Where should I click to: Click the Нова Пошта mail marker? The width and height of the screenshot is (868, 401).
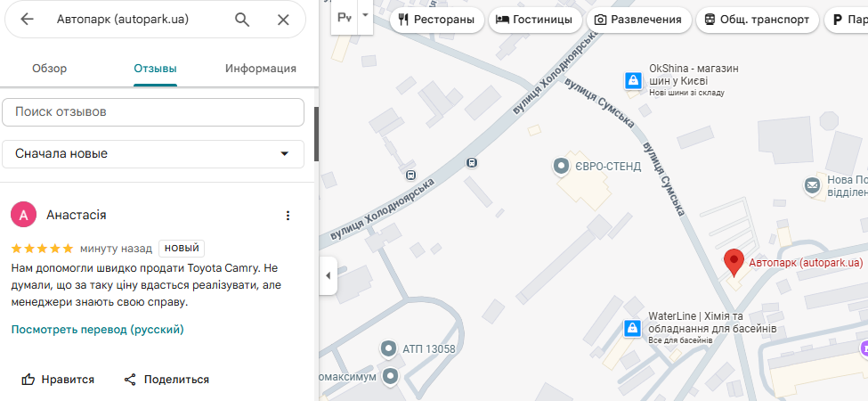(x=813, y=185)
